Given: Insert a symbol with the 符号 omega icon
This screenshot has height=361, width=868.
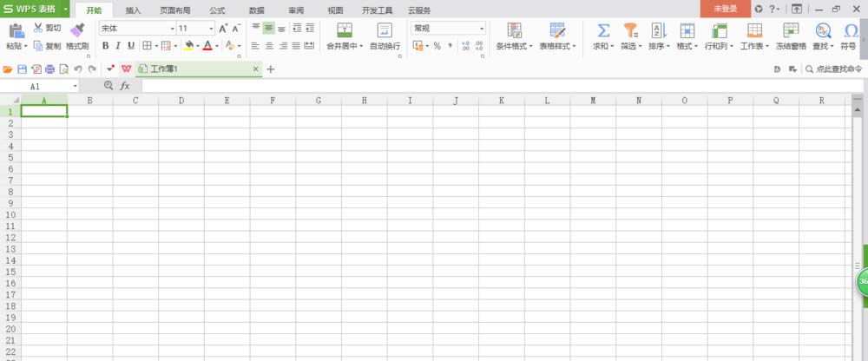Looking at the screenshot, I should pyautogui.click(x=851, y=30).
